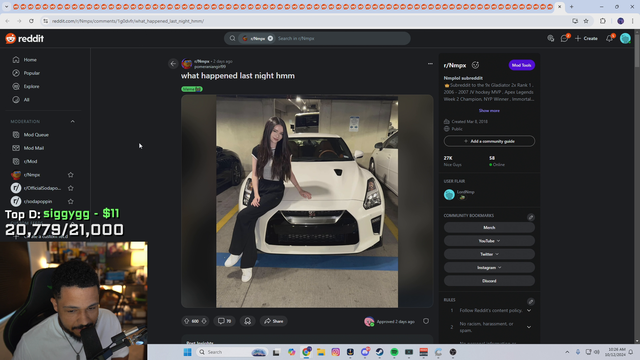The image size is (640, 360).
Task: Expand the YouTube bookmark dropdown
Action: click(489, 241)
